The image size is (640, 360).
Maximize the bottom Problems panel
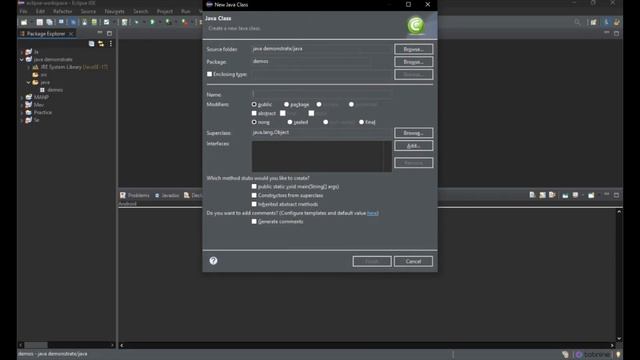(x=616, y=195)
